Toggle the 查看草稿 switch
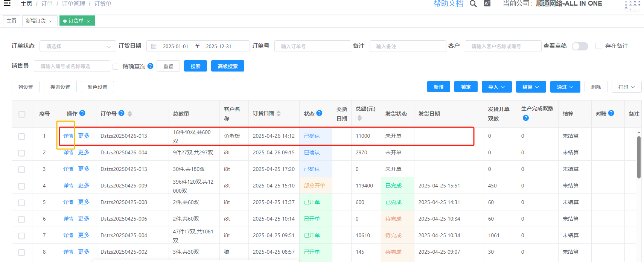 [x=580, y=46]
